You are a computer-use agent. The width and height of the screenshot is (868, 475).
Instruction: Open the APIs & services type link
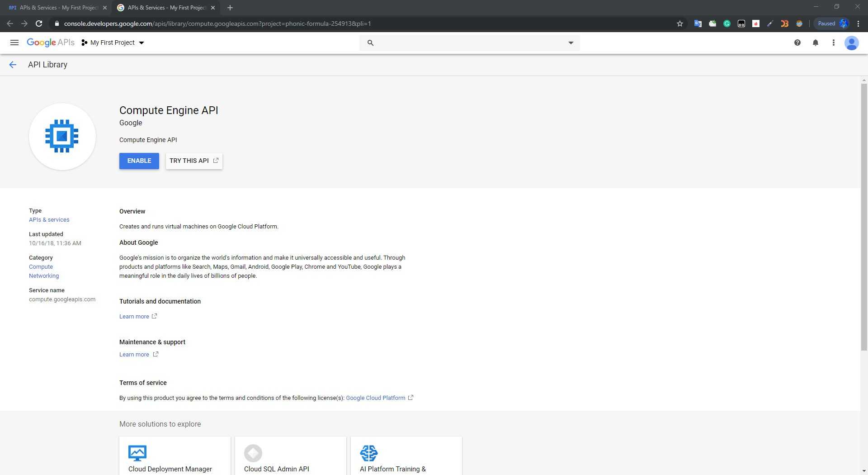coord(49,220)
